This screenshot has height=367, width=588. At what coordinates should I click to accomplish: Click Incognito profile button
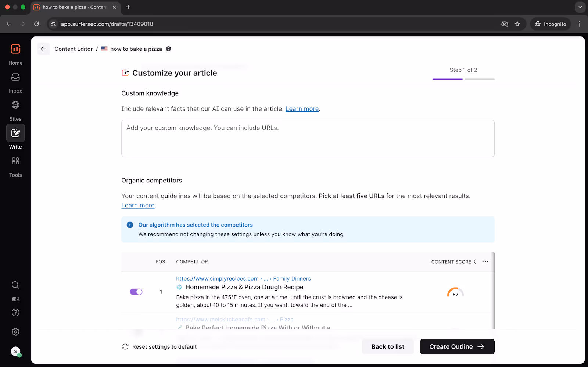550,24
